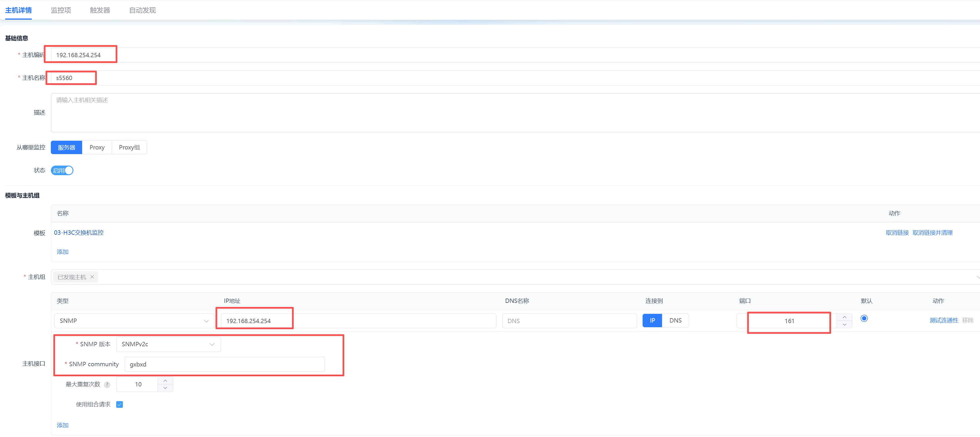Click 添加 below the host interface

click(x=63, y=425)
